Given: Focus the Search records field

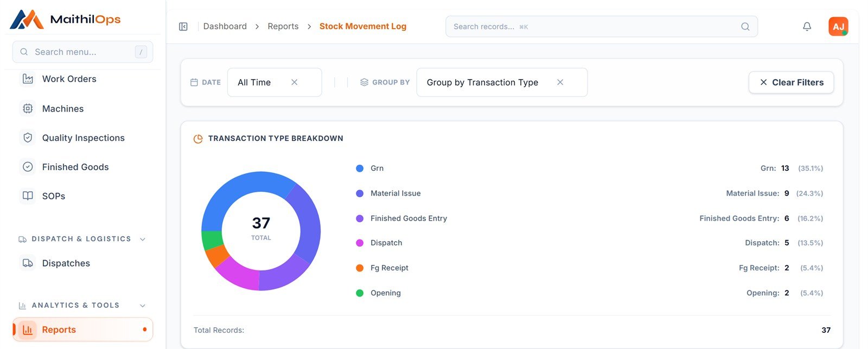Looking at the screenshot, I should pos(602,27).
